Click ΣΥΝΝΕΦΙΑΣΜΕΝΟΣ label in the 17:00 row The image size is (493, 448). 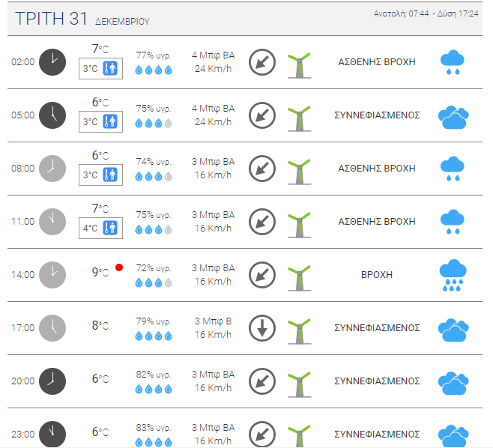377,328
